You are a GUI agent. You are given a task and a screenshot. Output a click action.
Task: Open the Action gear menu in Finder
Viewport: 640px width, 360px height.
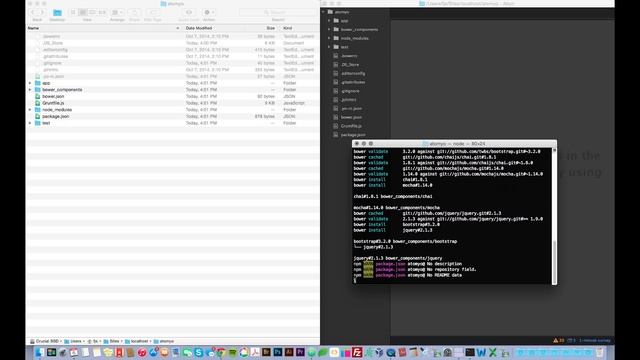209,13
